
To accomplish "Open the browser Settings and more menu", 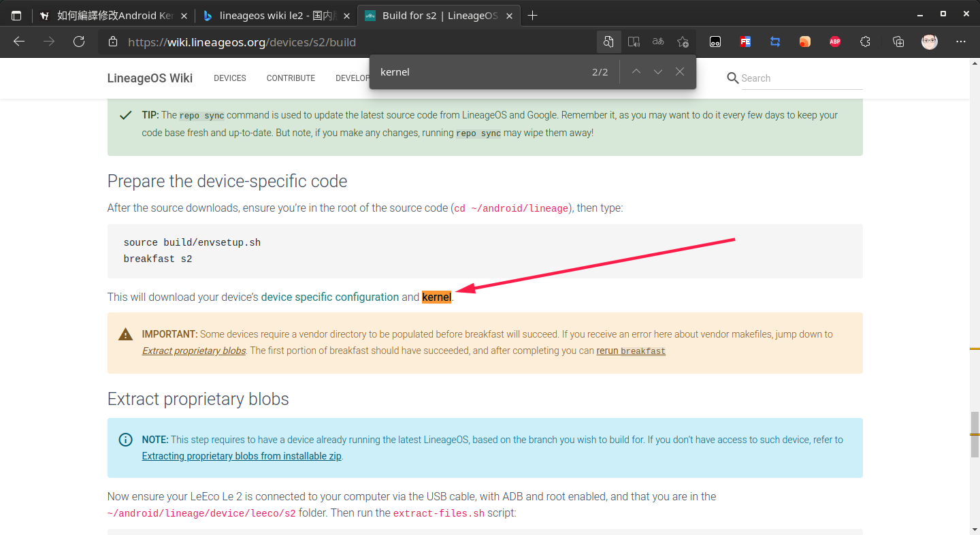I will pos(961,42).
